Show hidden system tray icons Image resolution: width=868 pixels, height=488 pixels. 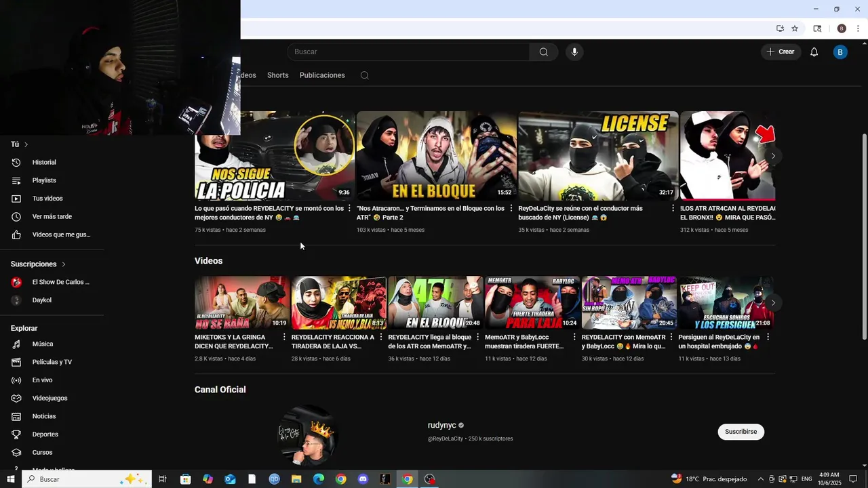pyautogui.click(x=760, y=479)
